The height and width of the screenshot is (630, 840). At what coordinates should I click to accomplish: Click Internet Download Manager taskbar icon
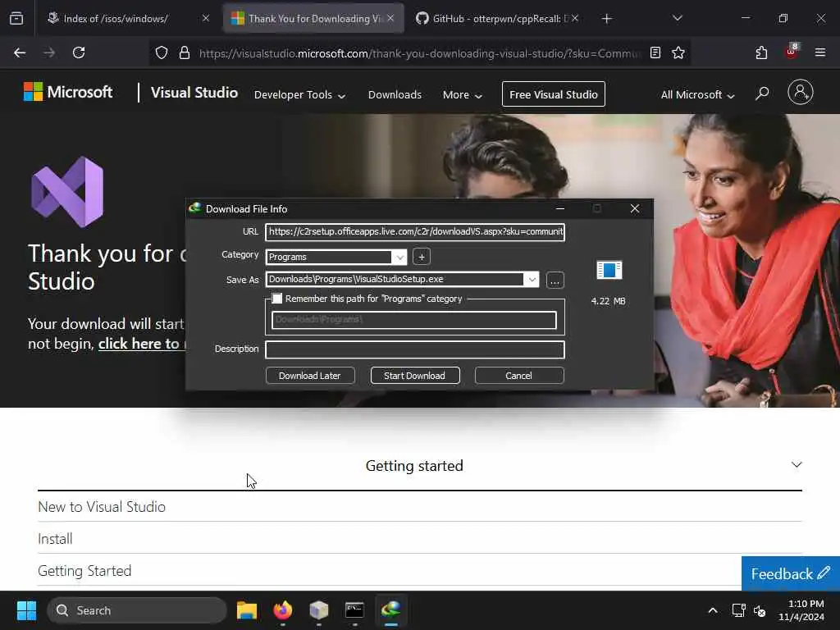391,609
